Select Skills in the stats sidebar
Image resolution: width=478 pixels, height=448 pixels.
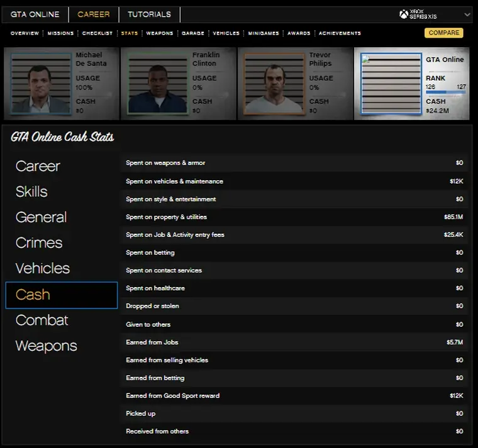click(31, 192)
